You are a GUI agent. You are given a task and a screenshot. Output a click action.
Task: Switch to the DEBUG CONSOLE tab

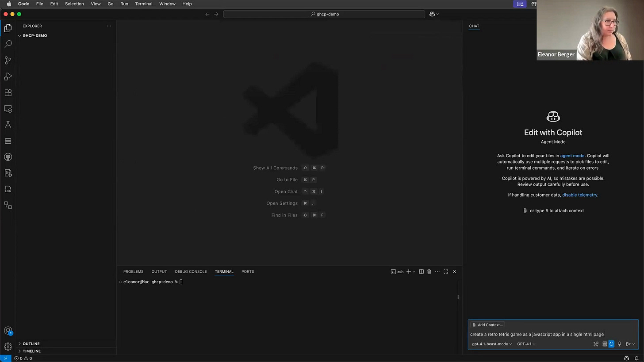(191, 271)
